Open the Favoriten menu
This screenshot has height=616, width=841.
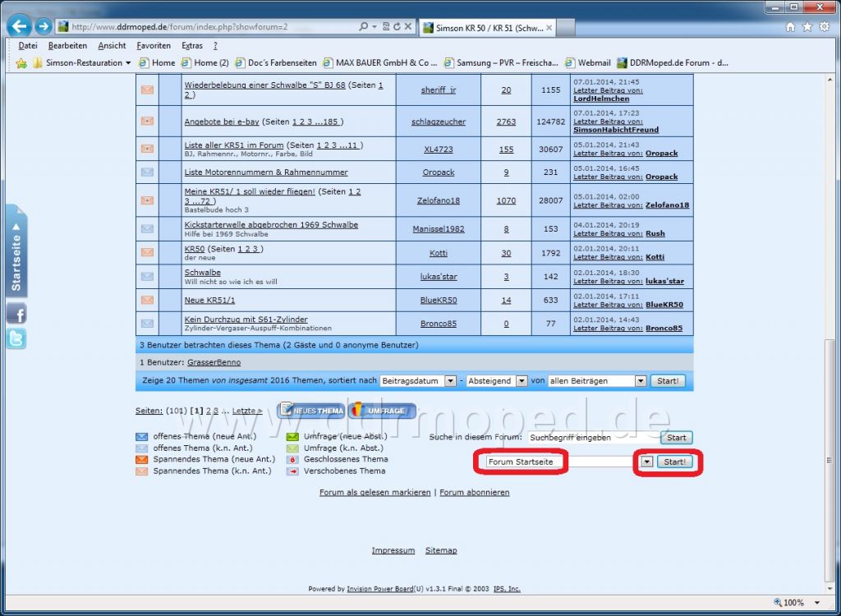click(154, 46)
